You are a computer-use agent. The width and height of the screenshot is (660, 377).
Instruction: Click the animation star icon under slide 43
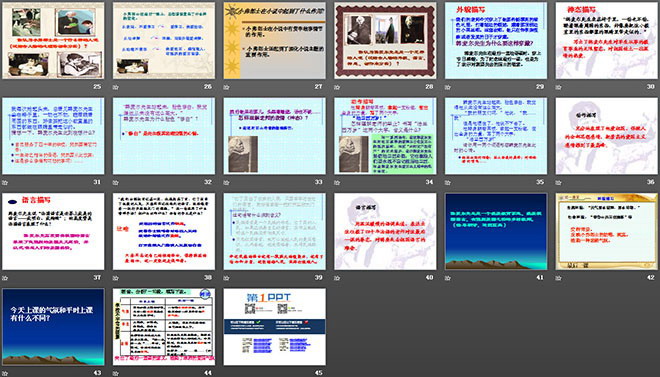click(5, 373)
